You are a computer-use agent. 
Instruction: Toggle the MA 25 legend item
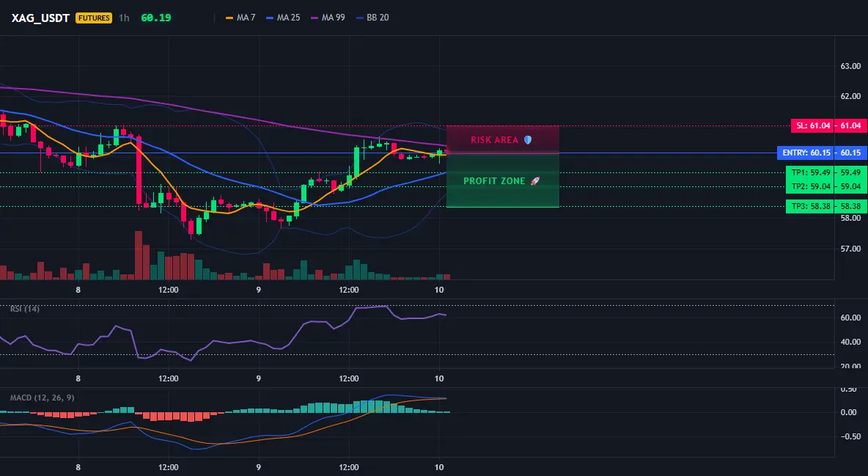[x=284, y=18]
